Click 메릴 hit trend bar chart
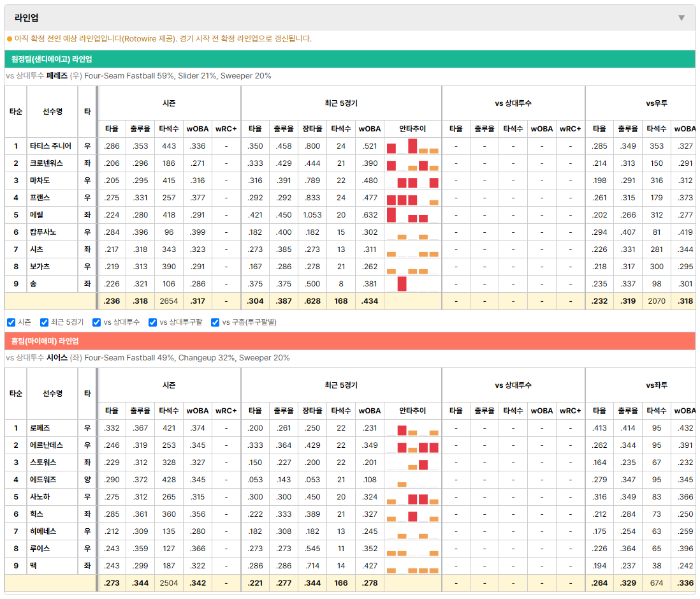The image size is (700, 599). (x=412, y=215)
